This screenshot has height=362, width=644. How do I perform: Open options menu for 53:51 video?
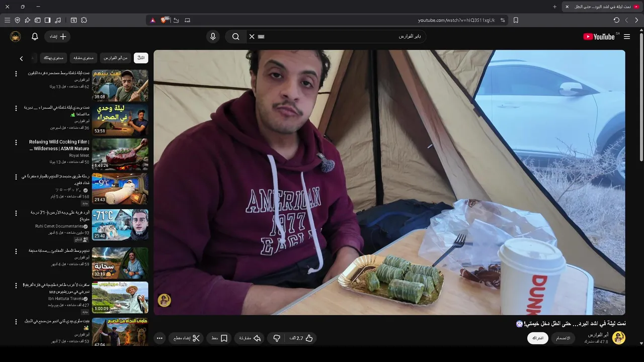pyautogui.click(x=16, y=108)
